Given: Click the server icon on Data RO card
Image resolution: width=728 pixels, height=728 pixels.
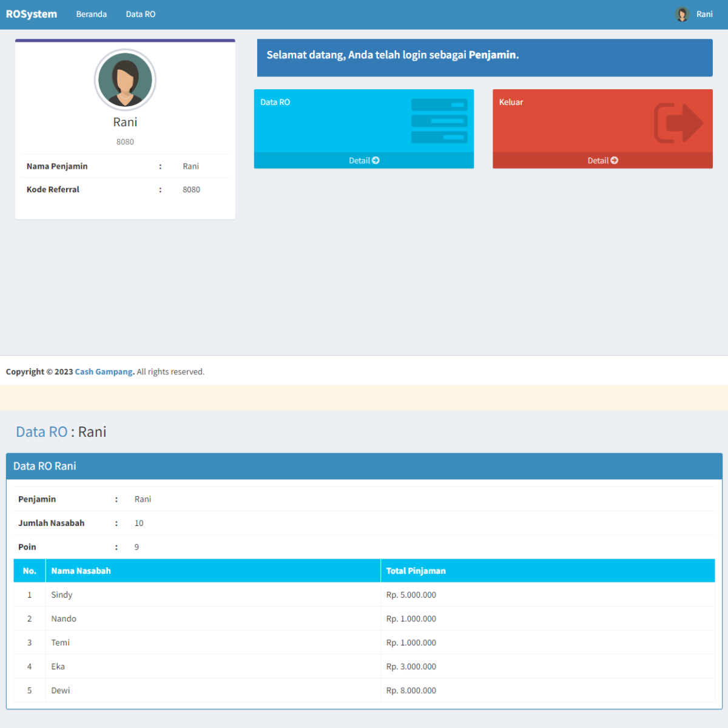Looking at the screenshot, I should point(439,121).
